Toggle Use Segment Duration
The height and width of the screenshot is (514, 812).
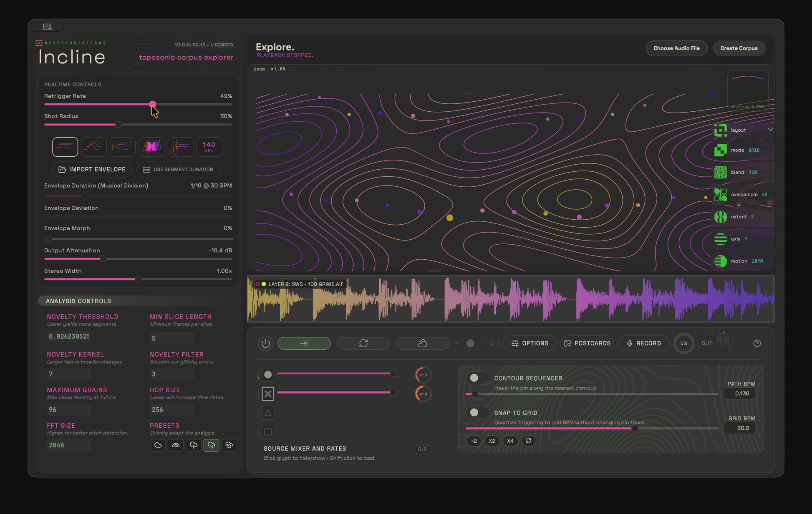click(x=179, y=169)
